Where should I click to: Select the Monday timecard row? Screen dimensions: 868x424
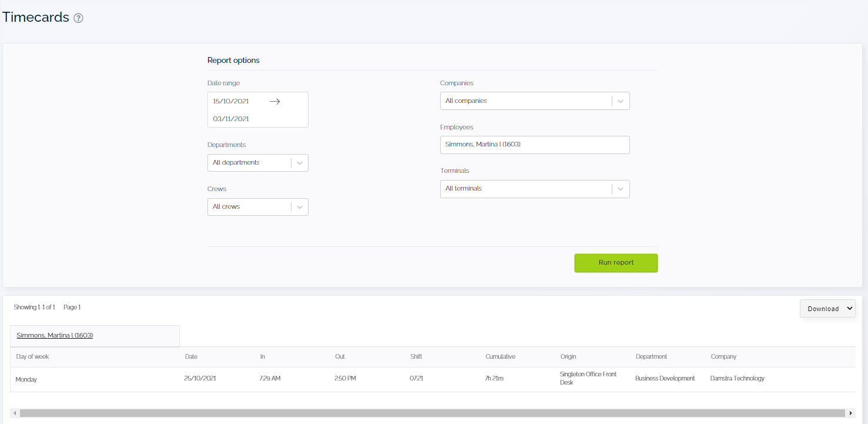coord(26,379)
